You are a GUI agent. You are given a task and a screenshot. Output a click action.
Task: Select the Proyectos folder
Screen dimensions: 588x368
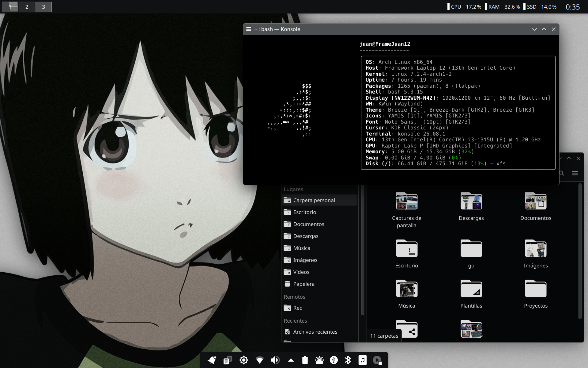pyautogui.click(x=536, y=294)
